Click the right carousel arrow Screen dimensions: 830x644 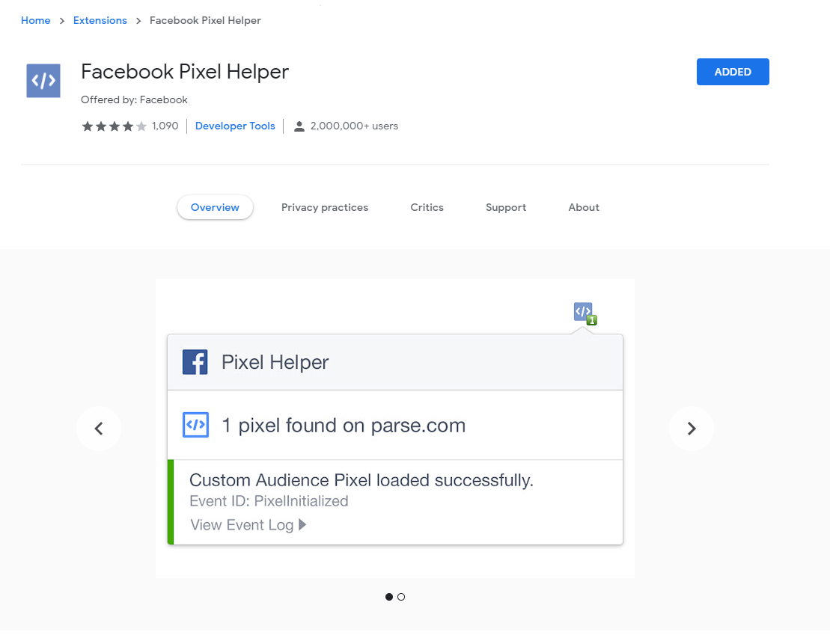click(x=691, y=428)
